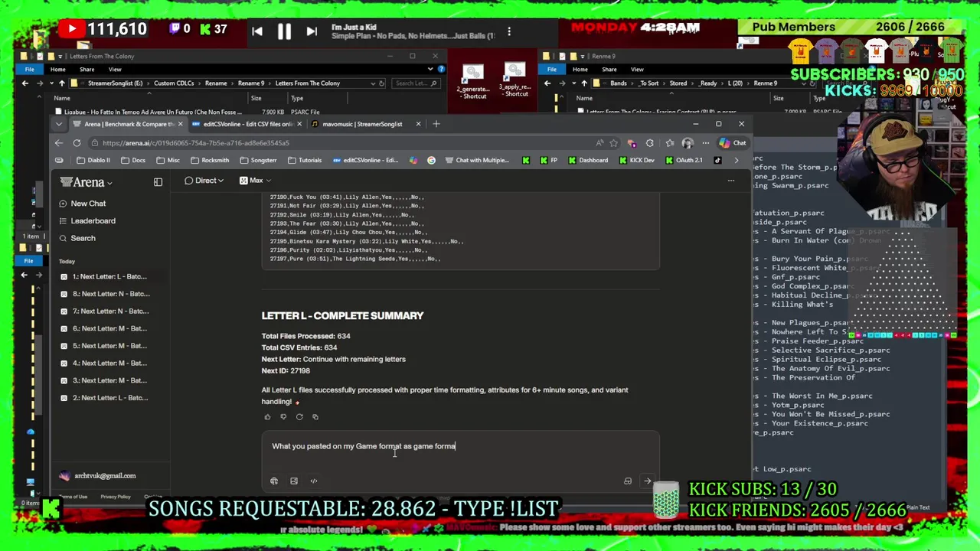Image resolution: width=980 pixels, height=551 pixels.
Task: Open chat '6.: Next Letter: M - Bat...'
Action: click(109, 328)
